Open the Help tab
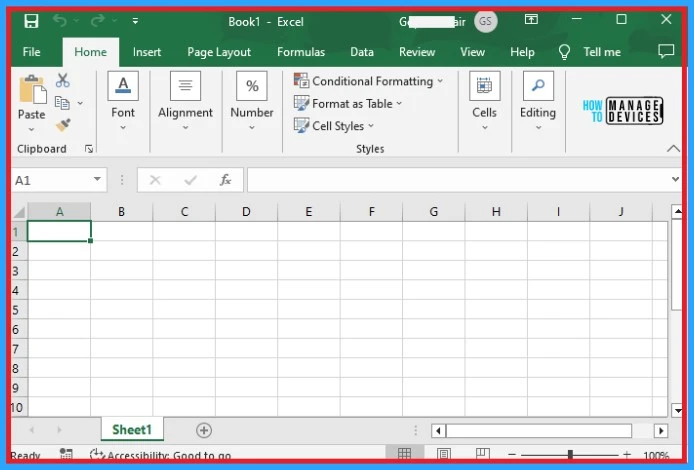This screenshot has width=694, height=470. tap(522, 52)
